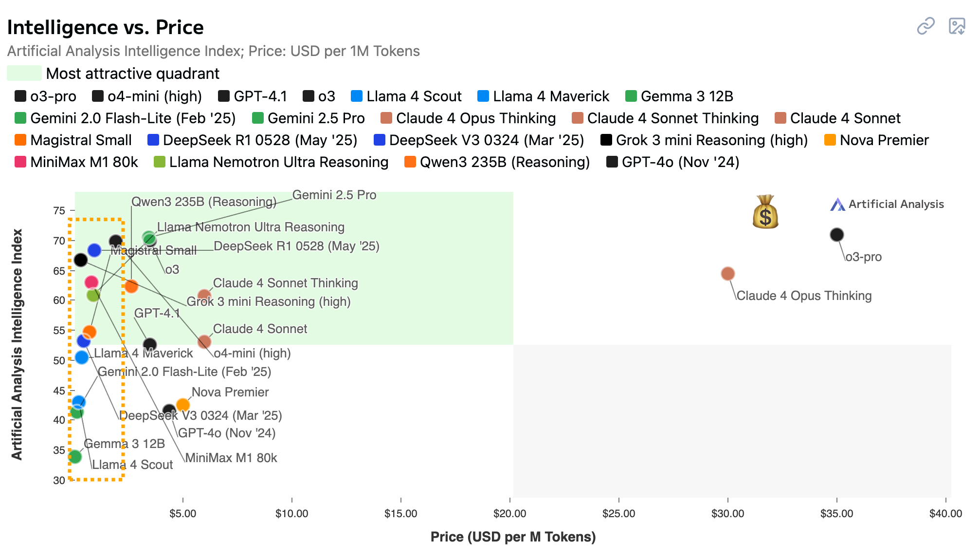Click the DeepSeek R1 0528 legend color swatch
Viewport: 980px width, 560px height.
point(153,140)
